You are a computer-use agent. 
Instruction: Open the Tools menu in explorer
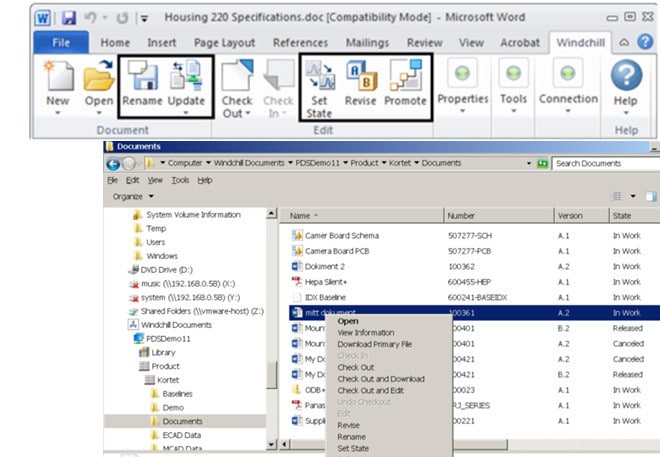pyautogui.click(x=180, y=181)
